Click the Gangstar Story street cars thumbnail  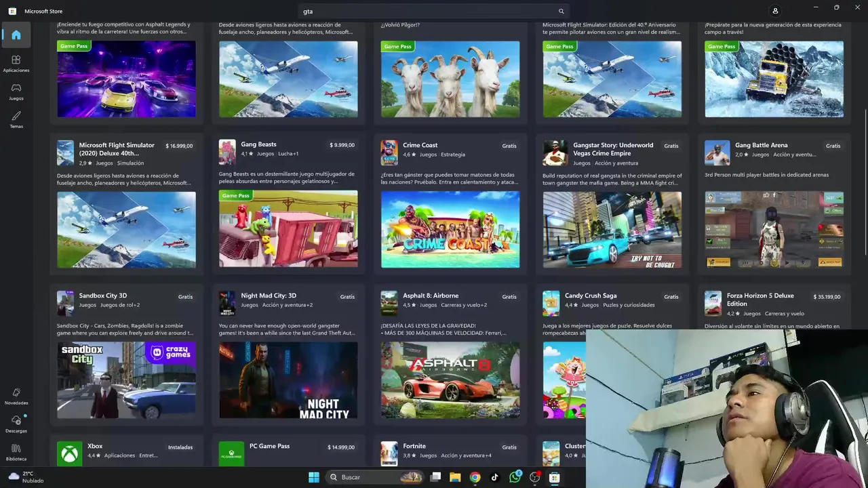click(x=612, y=229)
